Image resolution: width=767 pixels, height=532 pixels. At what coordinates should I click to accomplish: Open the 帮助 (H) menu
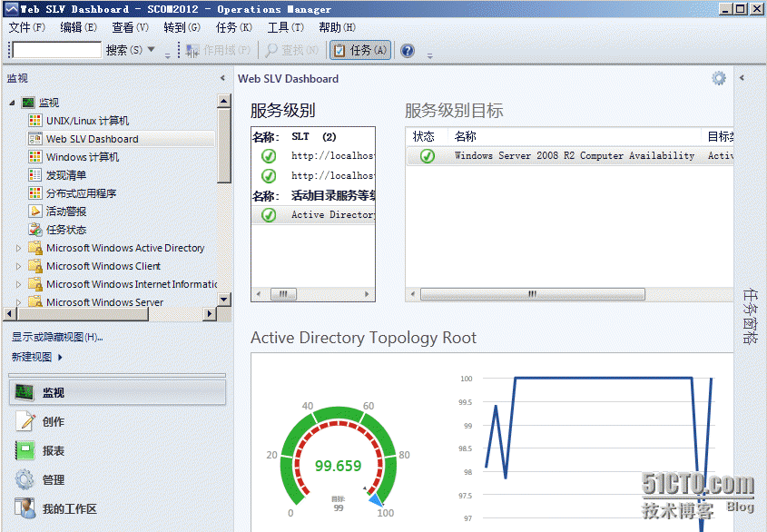(337, 27)
